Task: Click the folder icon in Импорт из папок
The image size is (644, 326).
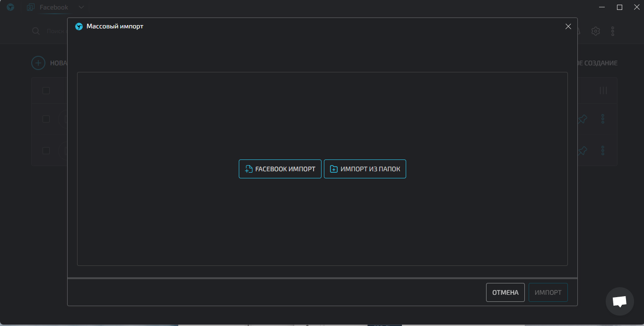Action: coord(334,169)
